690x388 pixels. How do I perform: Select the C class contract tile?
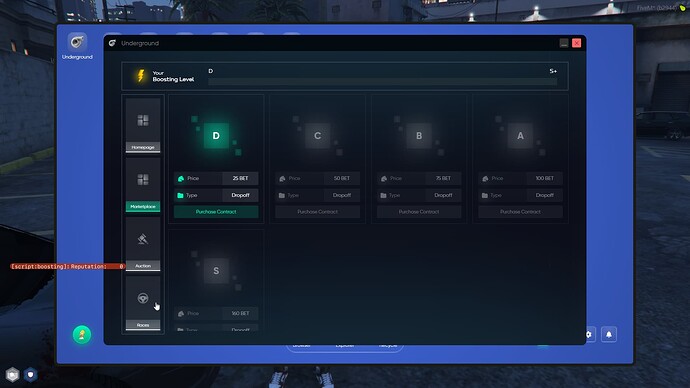[317, 135]
